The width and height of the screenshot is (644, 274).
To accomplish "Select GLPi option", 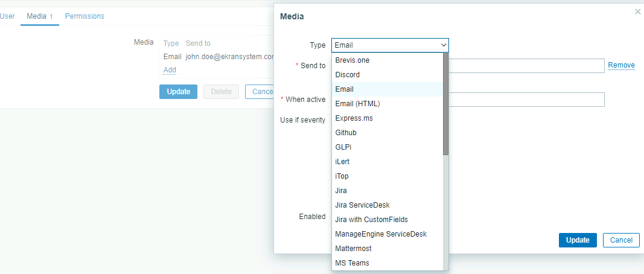I will point(343,147).
